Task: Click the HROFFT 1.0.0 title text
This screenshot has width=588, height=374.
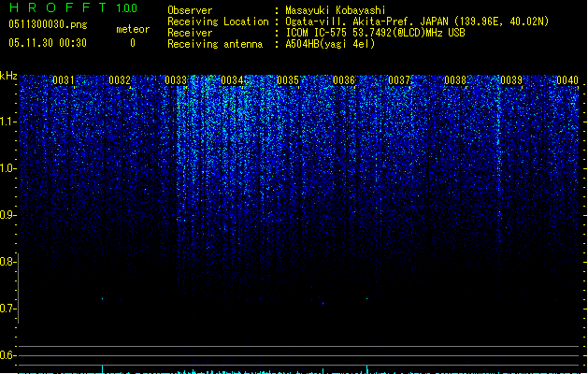Action: pyautogui.click(x=73, y=7)
